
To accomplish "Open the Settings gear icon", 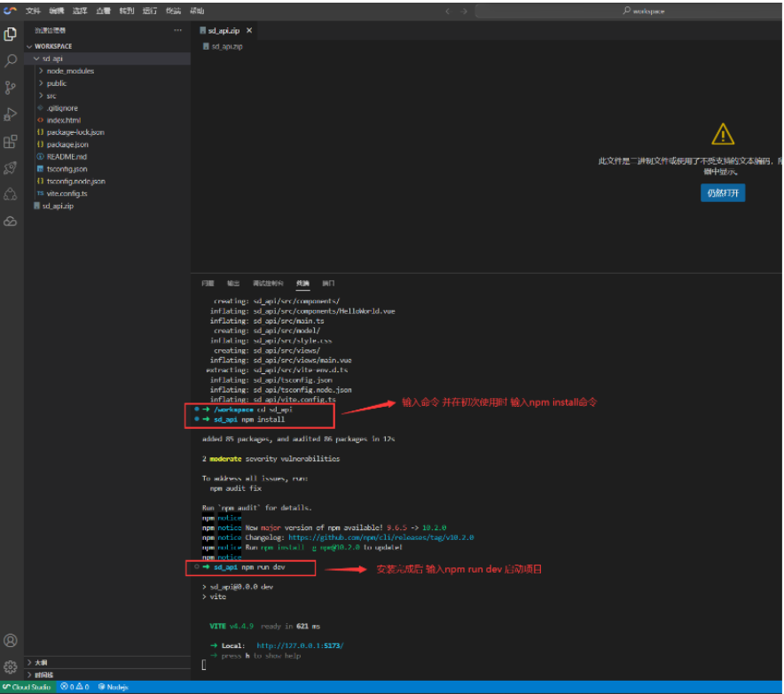I will coord(11,667).
